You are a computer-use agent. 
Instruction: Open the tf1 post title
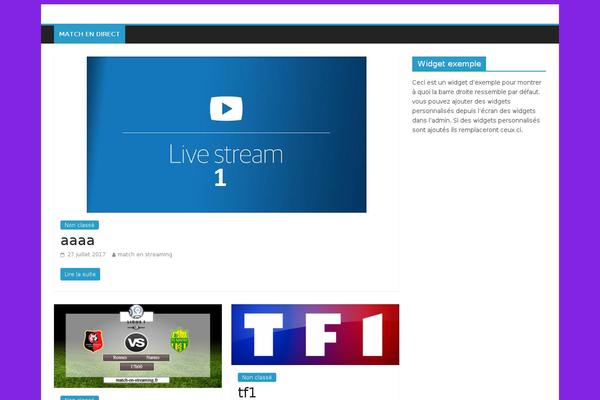click(x=246, y=392)
